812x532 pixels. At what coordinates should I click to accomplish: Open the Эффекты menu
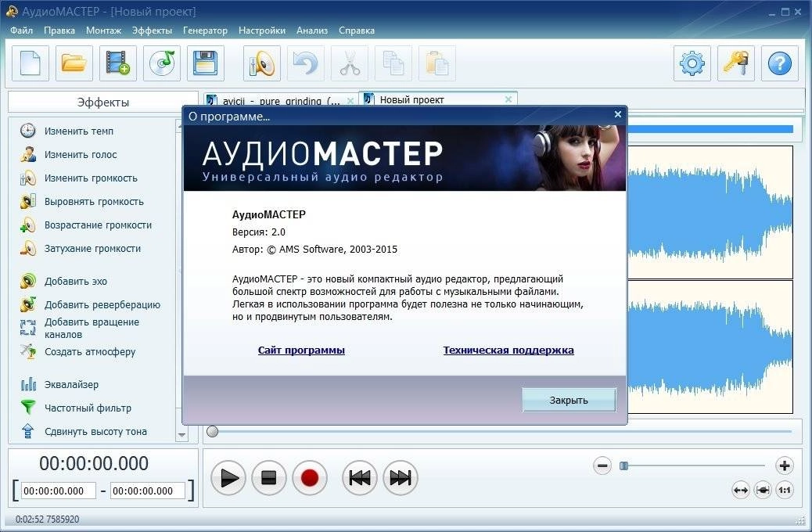152,31
